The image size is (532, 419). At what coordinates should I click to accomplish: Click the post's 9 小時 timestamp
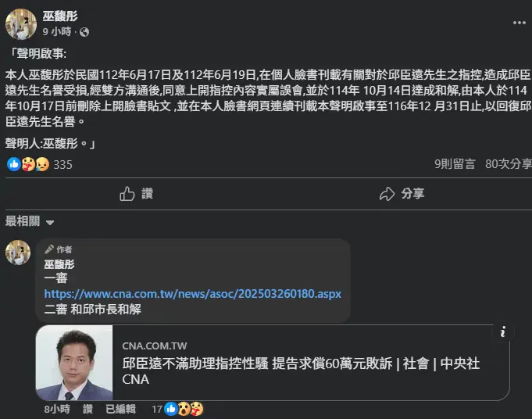[x=57, y=32]
